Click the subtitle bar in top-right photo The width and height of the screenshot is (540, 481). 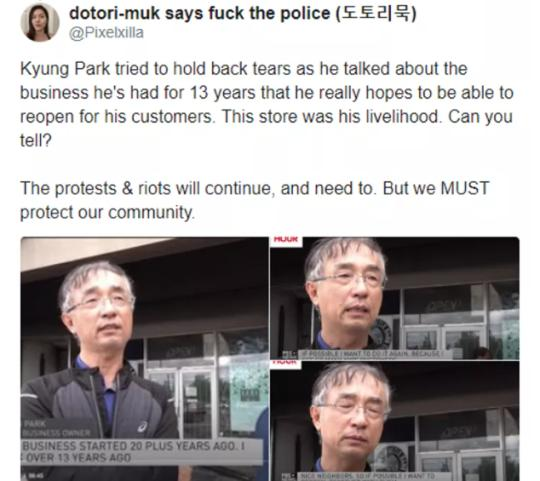(x=372, y=354)
